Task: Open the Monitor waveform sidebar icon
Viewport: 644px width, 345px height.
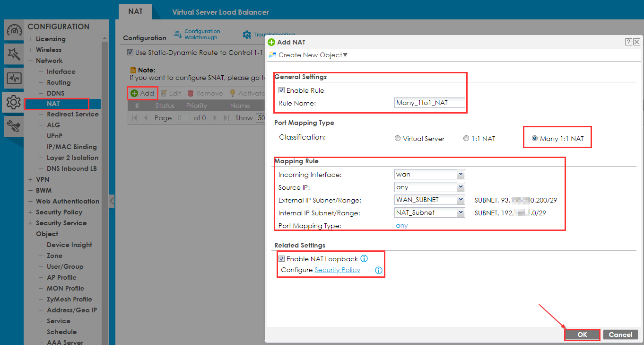Action: (x=13, y=78)
